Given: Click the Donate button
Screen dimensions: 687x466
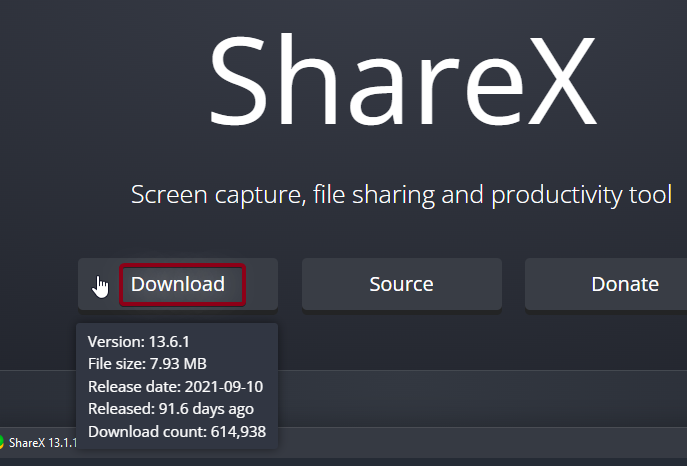Looking at the screenshot, I should pos(606,284).
